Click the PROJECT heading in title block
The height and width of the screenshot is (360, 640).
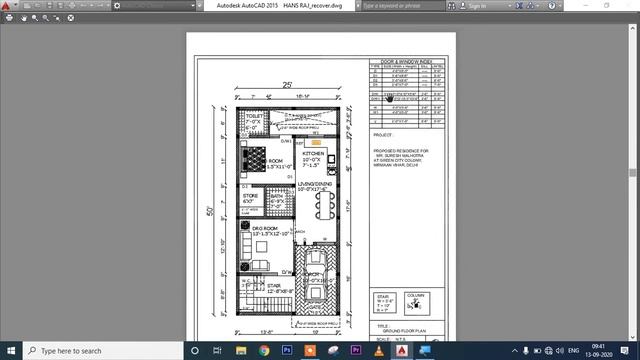[x=382, y=135]
